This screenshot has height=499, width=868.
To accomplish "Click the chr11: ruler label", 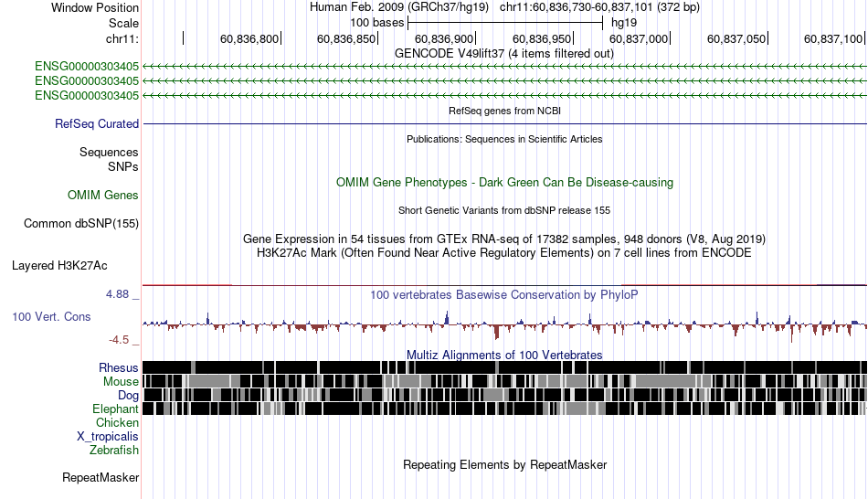I will (x=122, y=38).
